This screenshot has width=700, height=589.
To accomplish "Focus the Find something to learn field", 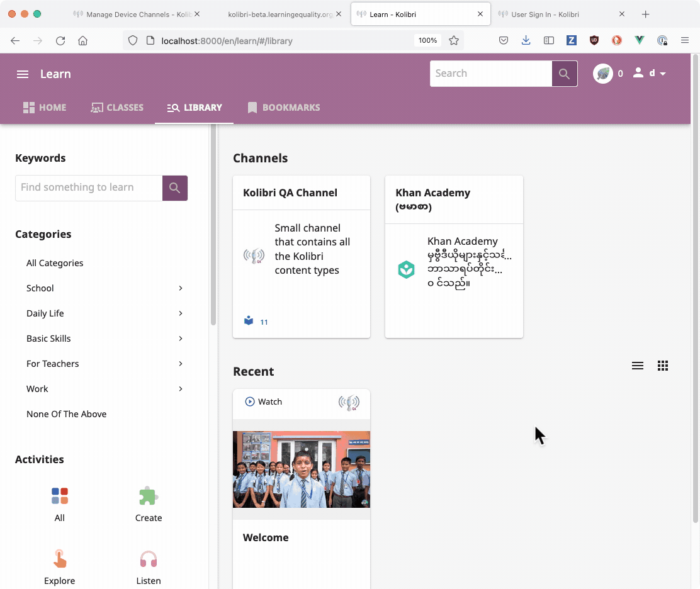I will (x=89, y=188).
